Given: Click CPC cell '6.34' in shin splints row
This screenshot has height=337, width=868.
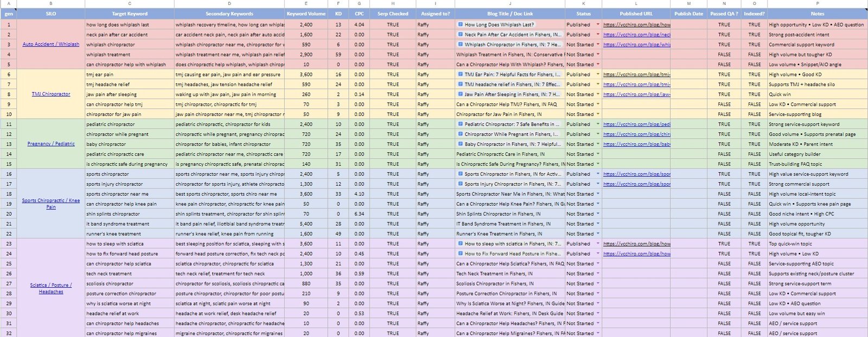Looking at the screenshot, I should [x=359, y=214].
